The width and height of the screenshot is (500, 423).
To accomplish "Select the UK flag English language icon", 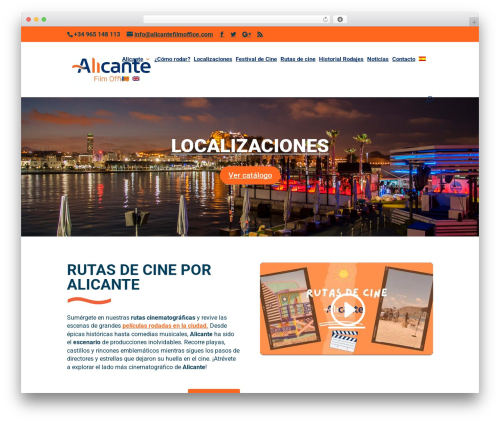I will tap(136, 79).
